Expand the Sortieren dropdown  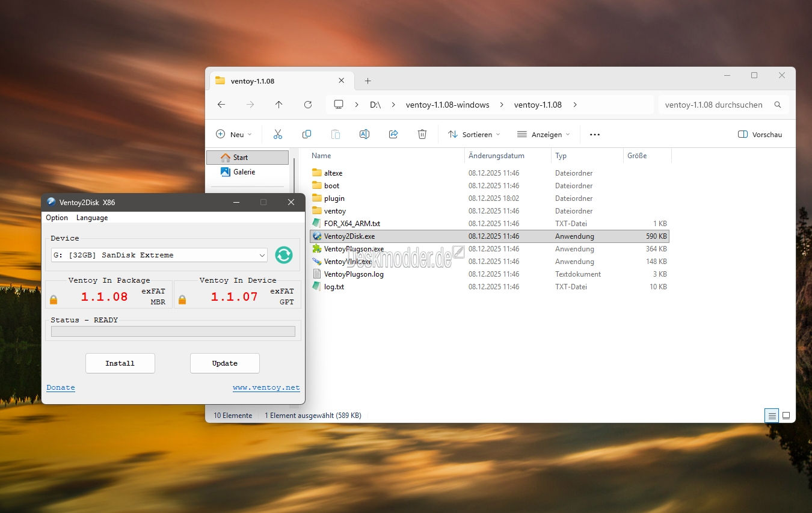474,135
